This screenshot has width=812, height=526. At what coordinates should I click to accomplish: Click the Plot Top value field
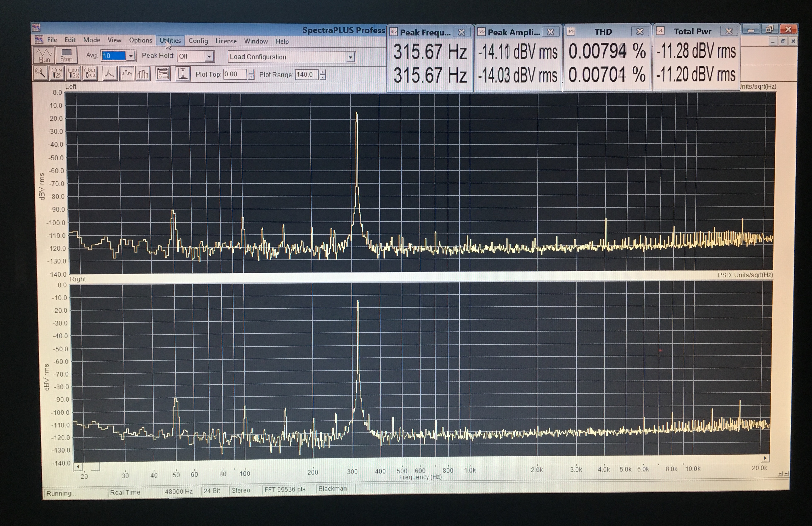coord(235,74)
